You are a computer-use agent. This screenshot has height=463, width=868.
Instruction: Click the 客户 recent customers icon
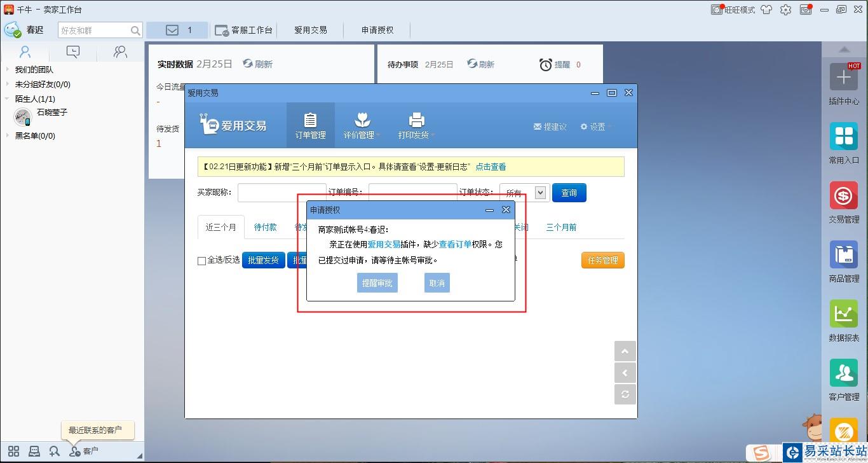pyautogui.click(x=75, y=451)
